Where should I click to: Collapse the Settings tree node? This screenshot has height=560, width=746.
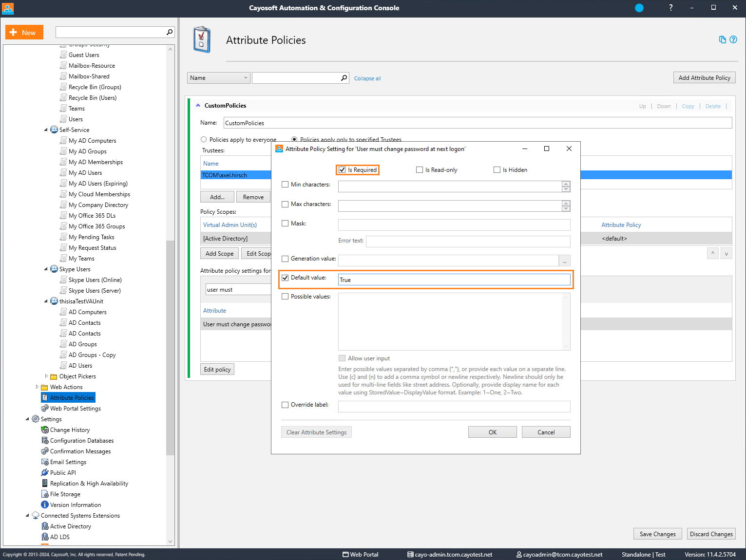coord(28,419)
